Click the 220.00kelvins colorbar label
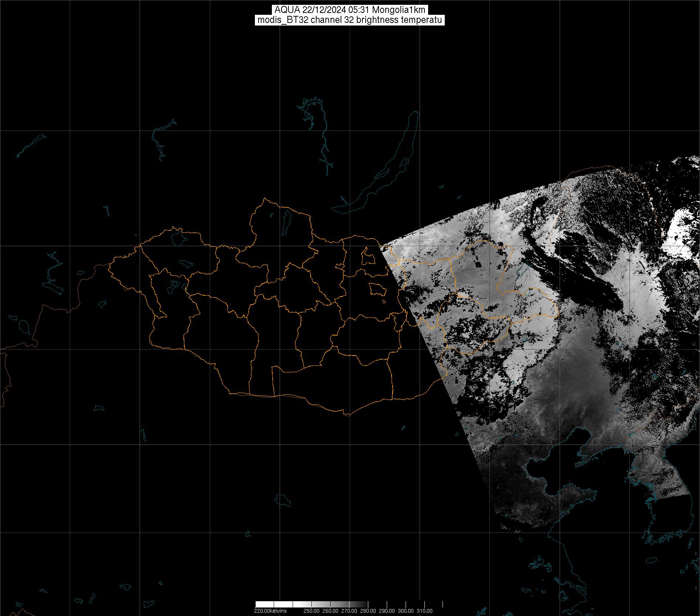Viewport: 700px width, 616px height. point(270,611)
